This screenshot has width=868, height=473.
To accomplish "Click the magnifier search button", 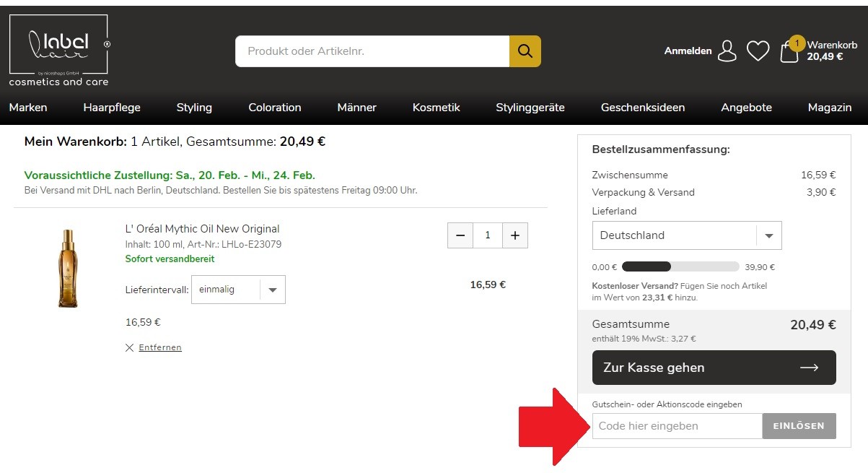I will (525, 51).
